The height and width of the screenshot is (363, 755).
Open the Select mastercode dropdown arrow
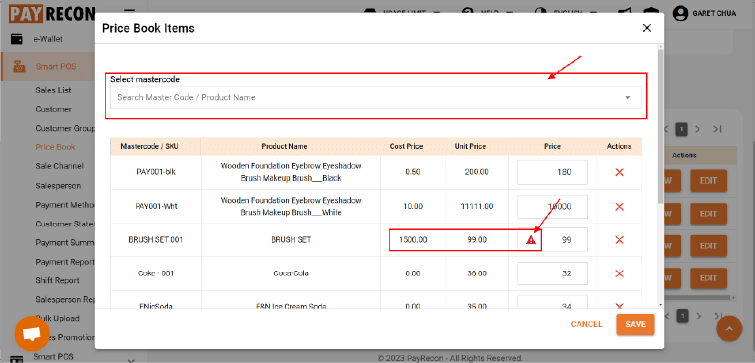pyautogui.click(x=627, y=98)
